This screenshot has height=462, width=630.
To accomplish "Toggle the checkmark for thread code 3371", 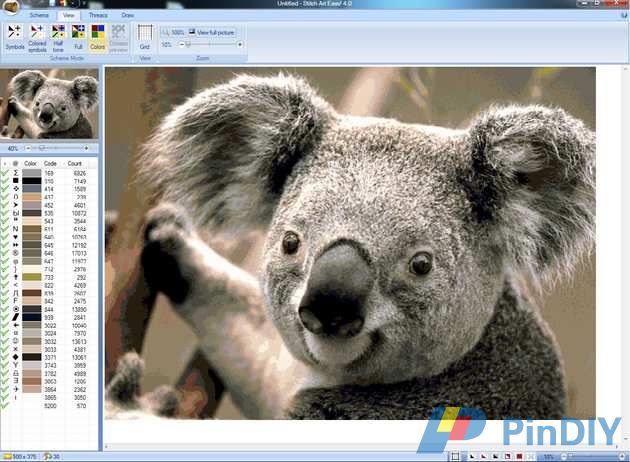I will [6, 357].
